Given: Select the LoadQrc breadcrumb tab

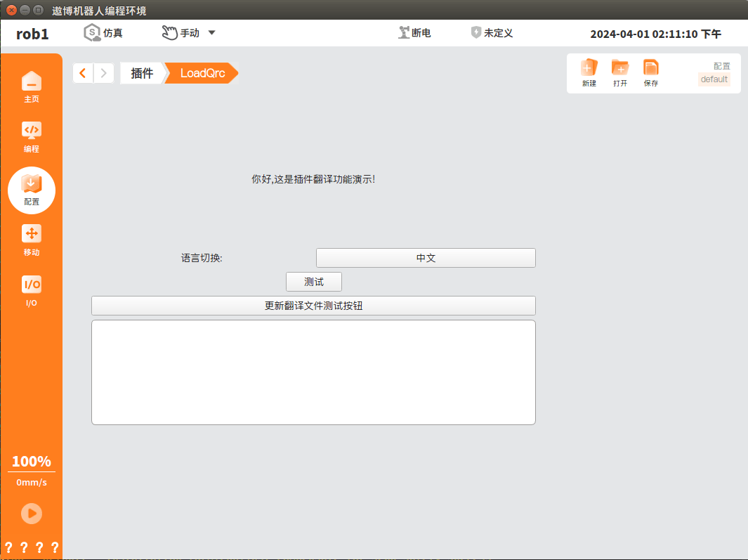Looking at the screenshot, I should 202,73.
